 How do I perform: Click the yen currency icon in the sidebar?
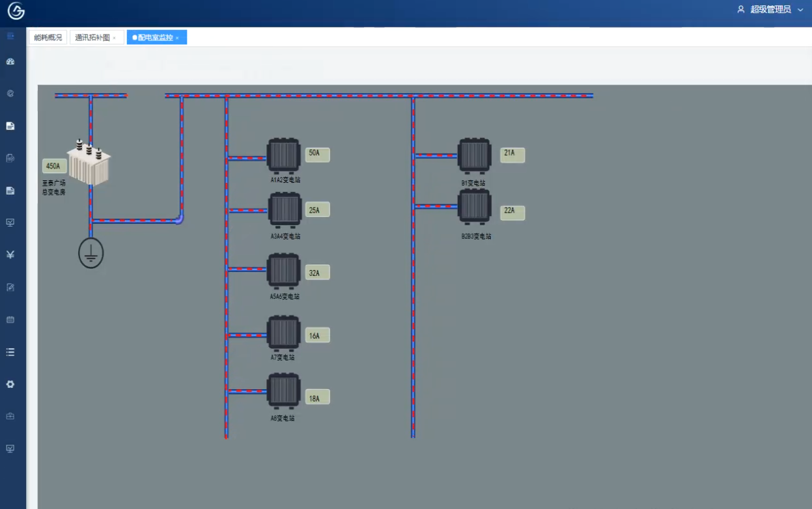[x=10, y=255]
